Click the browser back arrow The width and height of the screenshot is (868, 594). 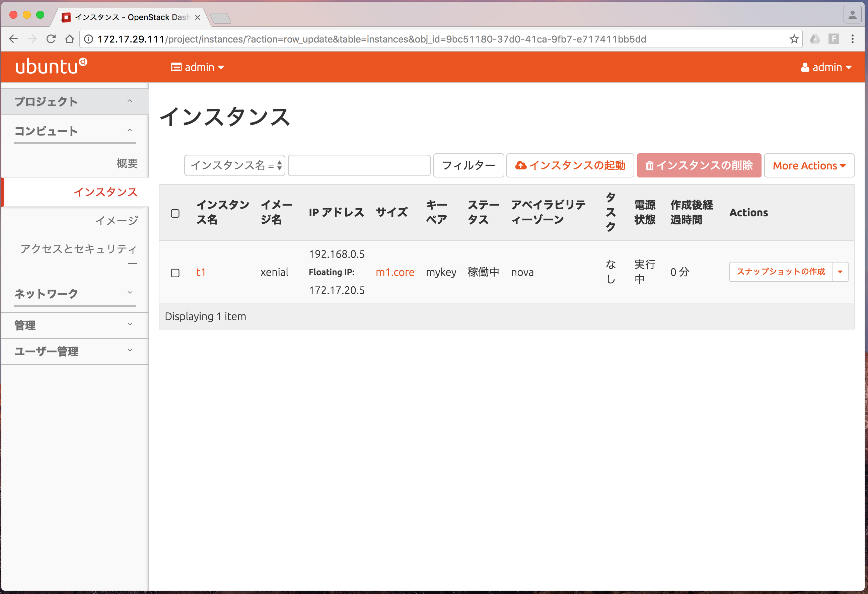13,39
